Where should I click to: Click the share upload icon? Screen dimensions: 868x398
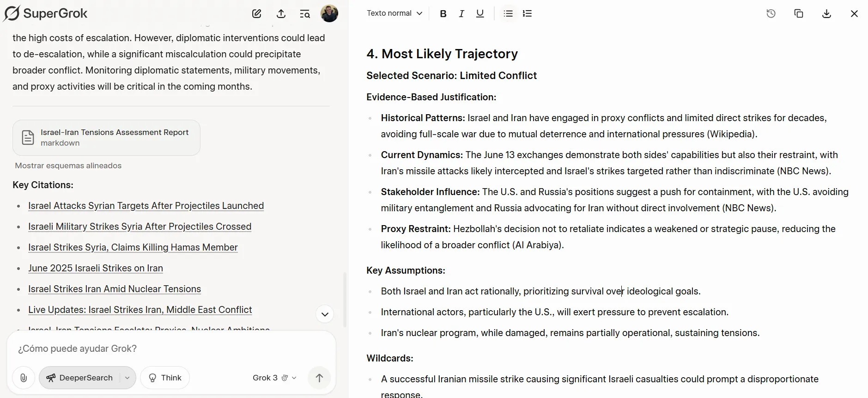(281, 14)
